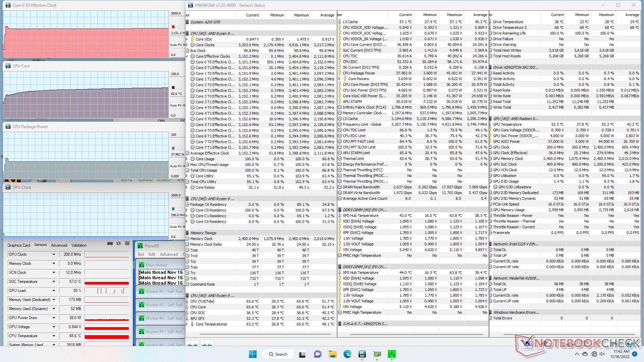Open the GPU Load sensor dropdown
Screen dimensions: 644x362
(54, 291)
